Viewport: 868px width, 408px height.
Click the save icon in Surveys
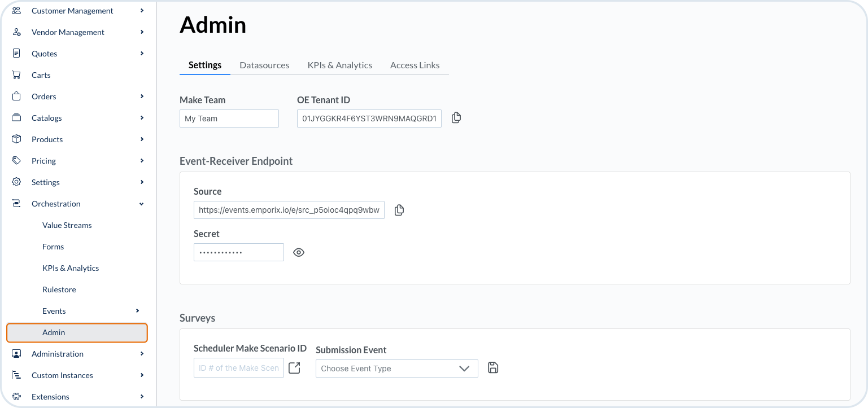click(x=493, y=368)
